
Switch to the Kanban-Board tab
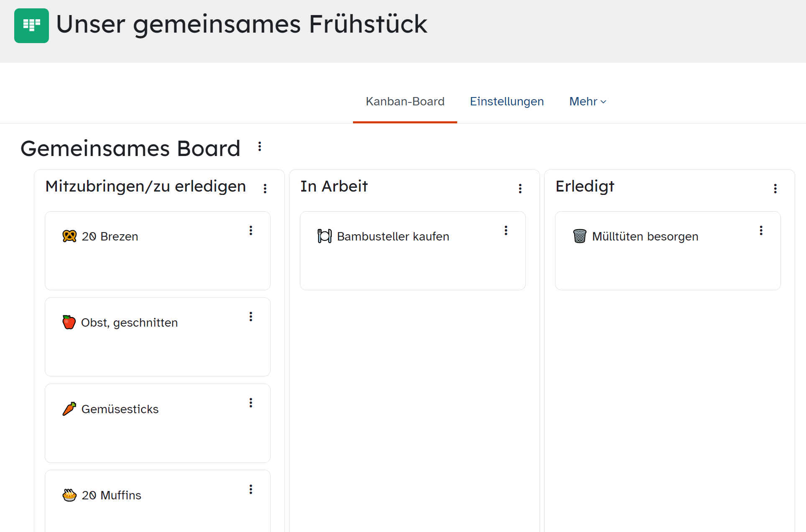pos(405,102)
